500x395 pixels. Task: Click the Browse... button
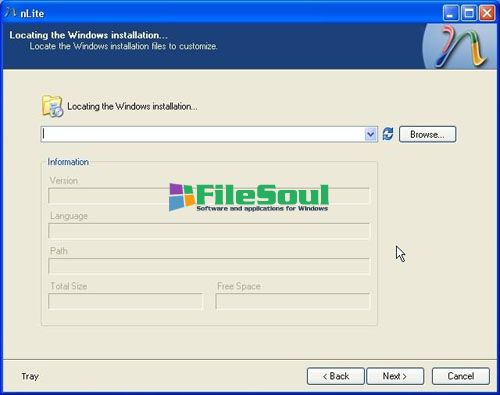[x=427, y=134]
